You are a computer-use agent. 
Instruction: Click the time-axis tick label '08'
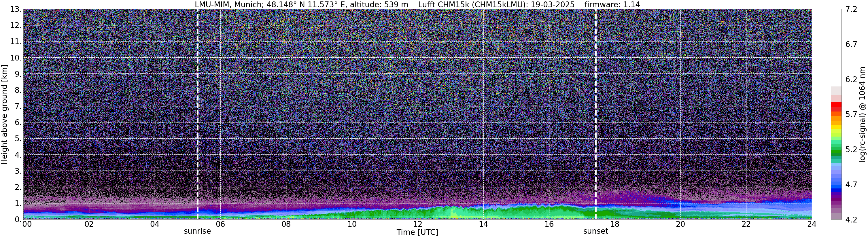tap(286, 224)
